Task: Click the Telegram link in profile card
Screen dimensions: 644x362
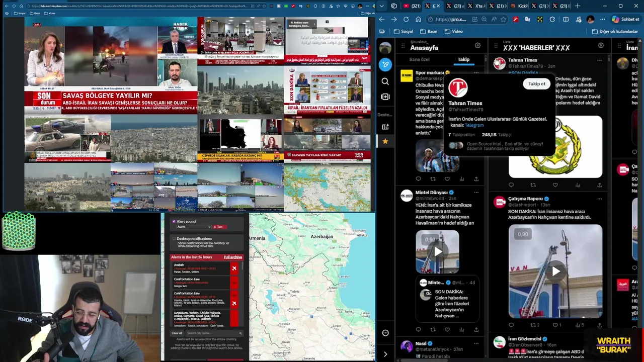Action: tap(474, 125)
